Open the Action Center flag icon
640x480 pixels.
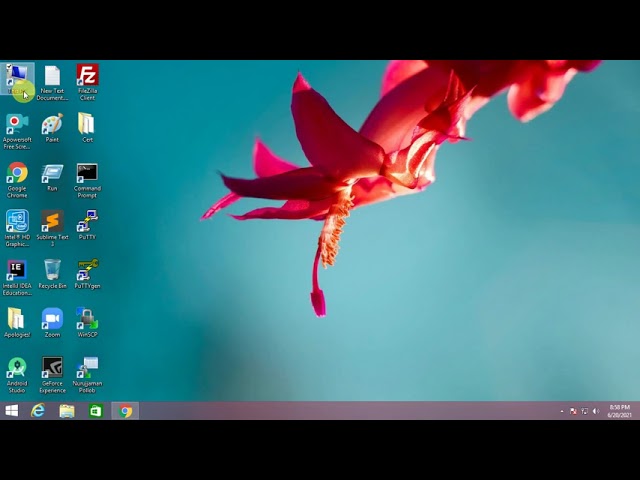[573, 411]
